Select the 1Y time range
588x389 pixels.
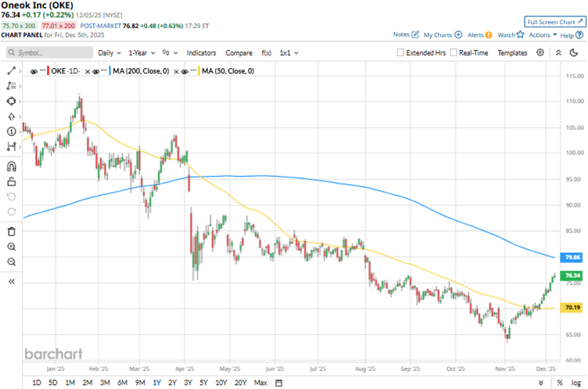coord(156,383)
